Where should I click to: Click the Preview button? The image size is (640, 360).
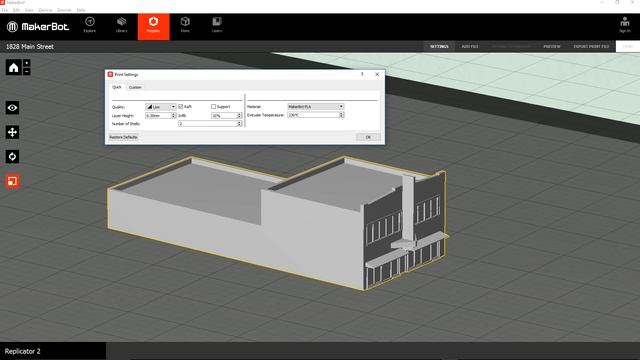[x=552, y=47]
